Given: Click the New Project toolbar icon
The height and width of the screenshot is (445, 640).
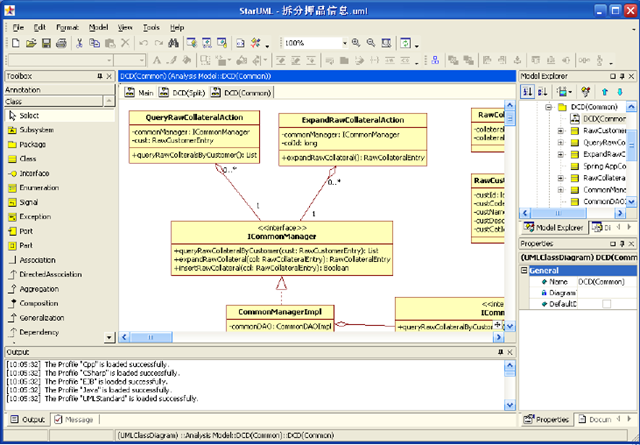Looking at the screenshot, I should (15, 43).
